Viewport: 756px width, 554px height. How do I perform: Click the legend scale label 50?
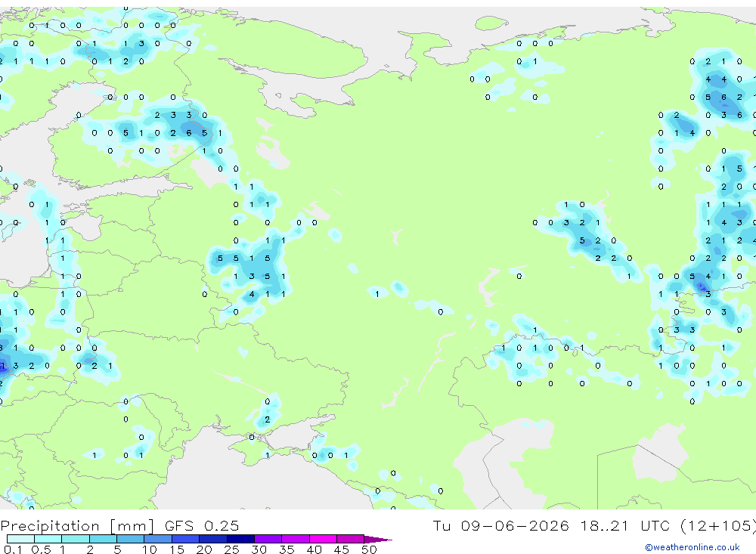[369, 549]
